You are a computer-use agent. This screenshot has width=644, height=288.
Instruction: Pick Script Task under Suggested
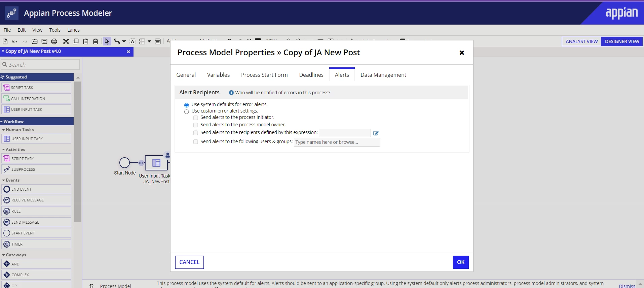(x=36, y=88)
